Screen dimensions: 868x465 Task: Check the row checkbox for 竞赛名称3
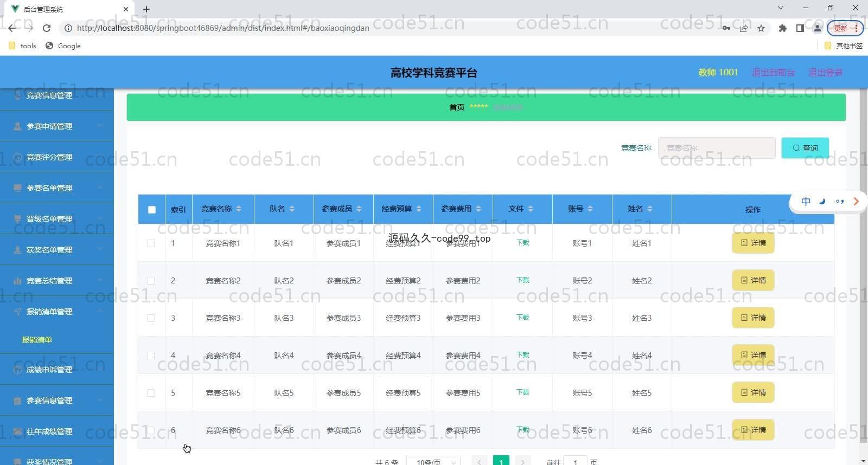151,318
